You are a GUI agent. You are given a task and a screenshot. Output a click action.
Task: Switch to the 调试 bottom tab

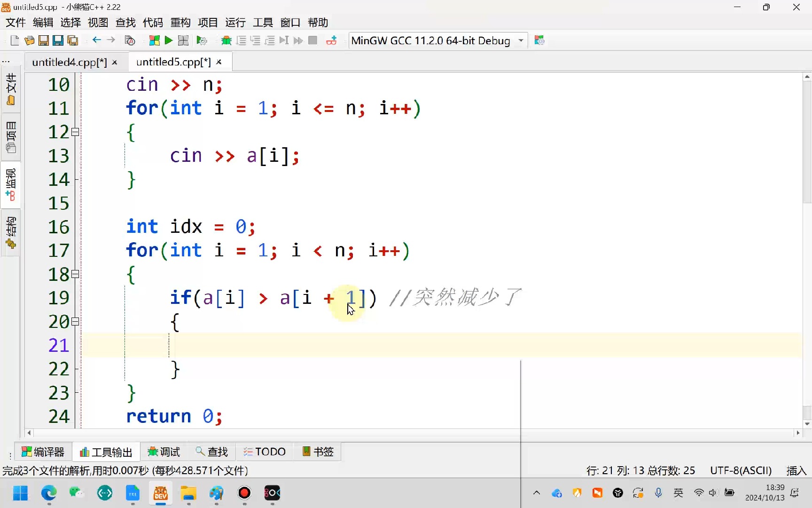164,452
